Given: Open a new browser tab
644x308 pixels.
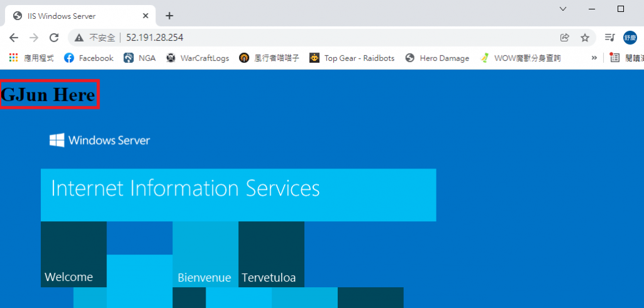Looking at the screenshot, I should click(169, 16).
